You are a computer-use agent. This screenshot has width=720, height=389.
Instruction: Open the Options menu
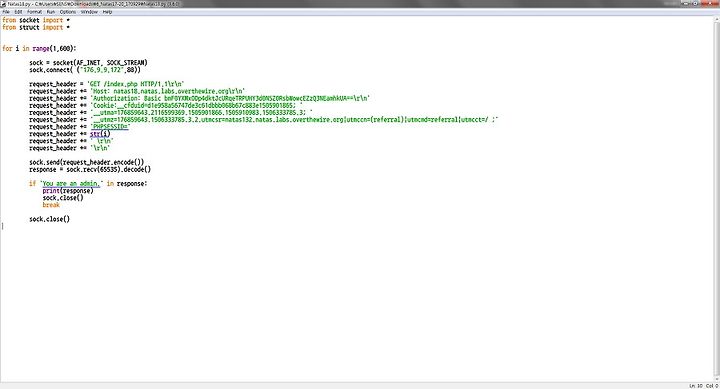tap(68, 12)
